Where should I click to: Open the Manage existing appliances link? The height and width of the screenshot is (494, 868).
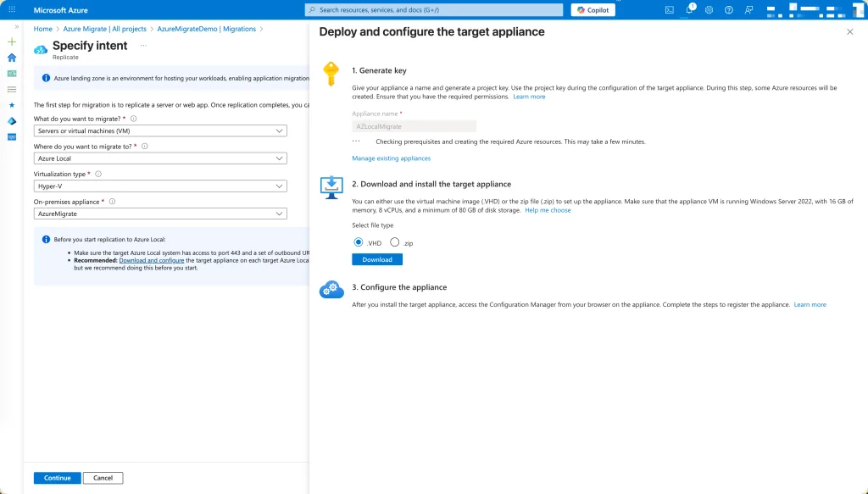[391, 158]
